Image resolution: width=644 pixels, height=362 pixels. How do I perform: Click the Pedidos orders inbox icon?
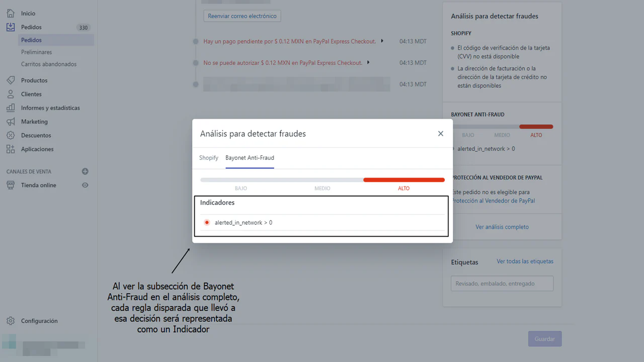(x=11, y=27)
